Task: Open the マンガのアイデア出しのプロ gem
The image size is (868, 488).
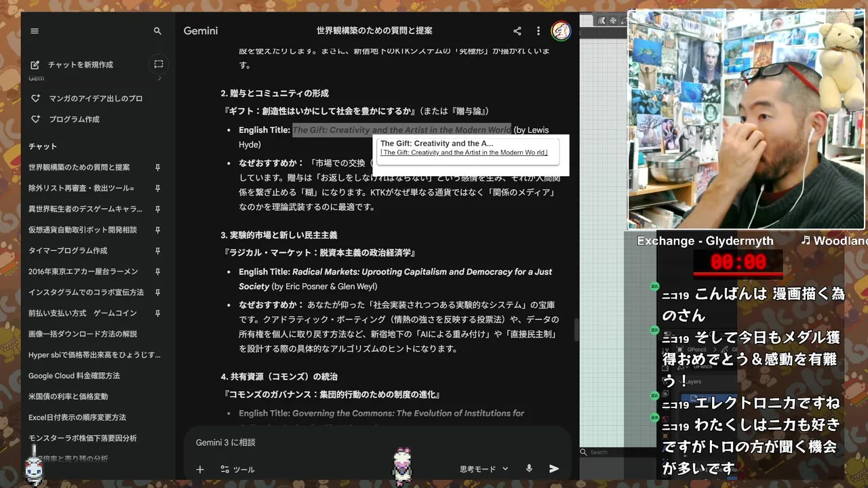Action: tap(96, 98)
